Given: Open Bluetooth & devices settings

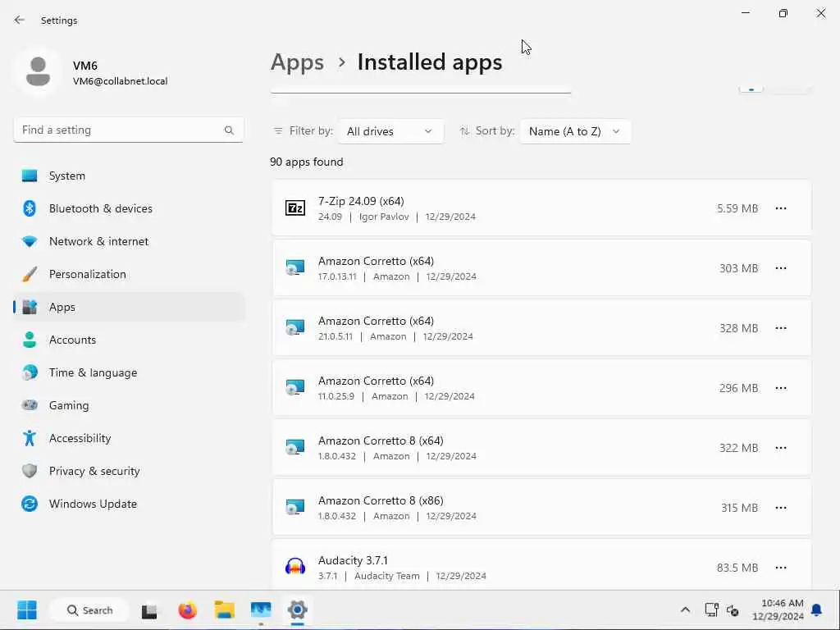Looking at the screenshot, I should coord(100,208).
